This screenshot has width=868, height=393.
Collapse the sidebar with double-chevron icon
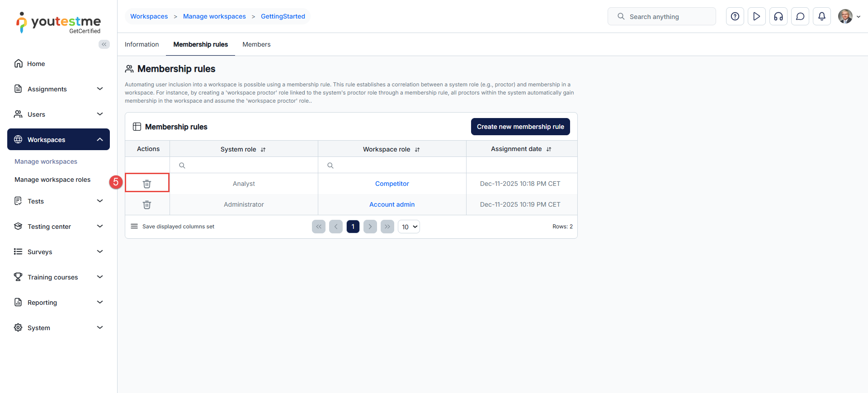(104, 44)
